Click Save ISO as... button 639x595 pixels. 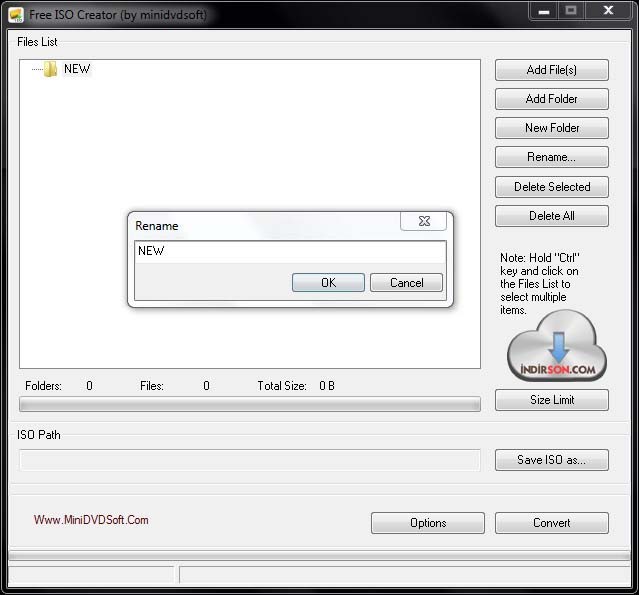tap(552, 460)
